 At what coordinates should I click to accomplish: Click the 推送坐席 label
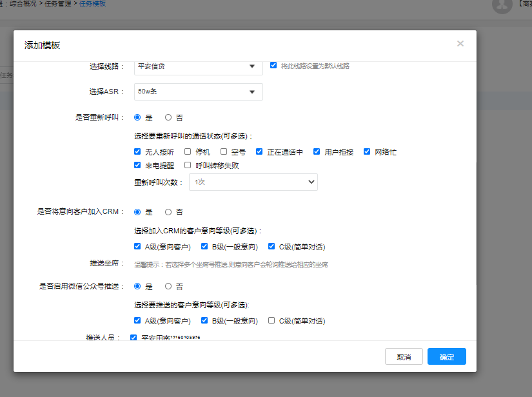pyautogui.click(x=107, y=264)
